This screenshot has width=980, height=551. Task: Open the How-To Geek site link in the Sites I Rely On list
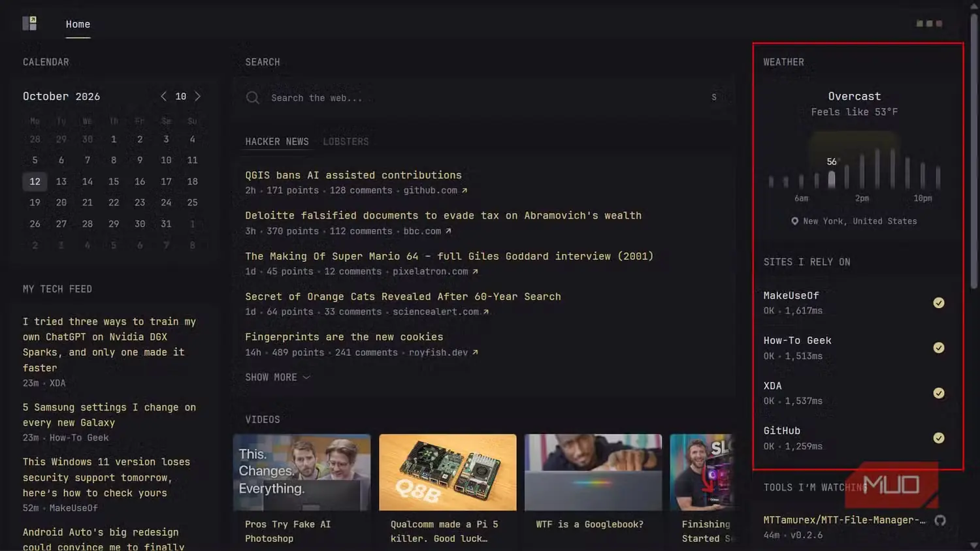[x=797, y=341]
